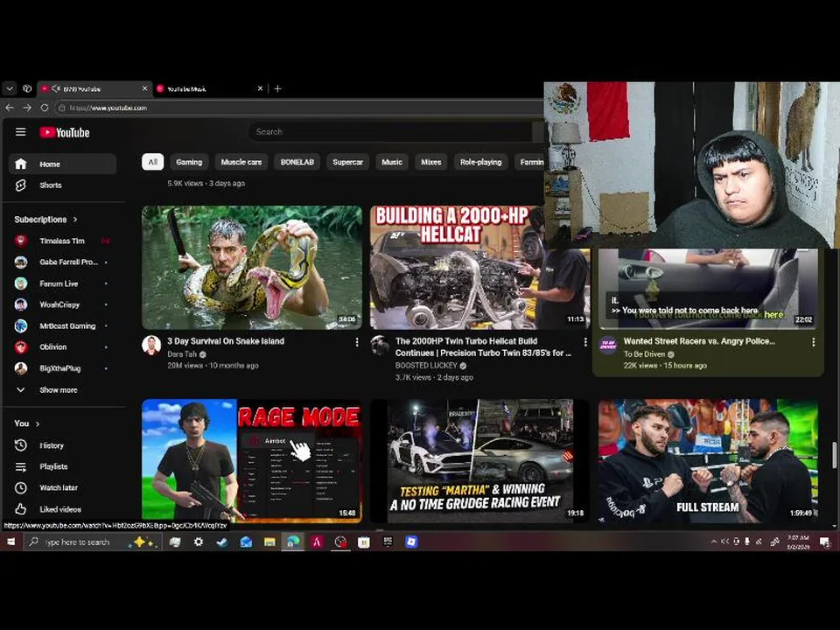The height and width of the screenshot is (630, 840).
Task: Click the YouTube search field
Action: pos(390,132)
